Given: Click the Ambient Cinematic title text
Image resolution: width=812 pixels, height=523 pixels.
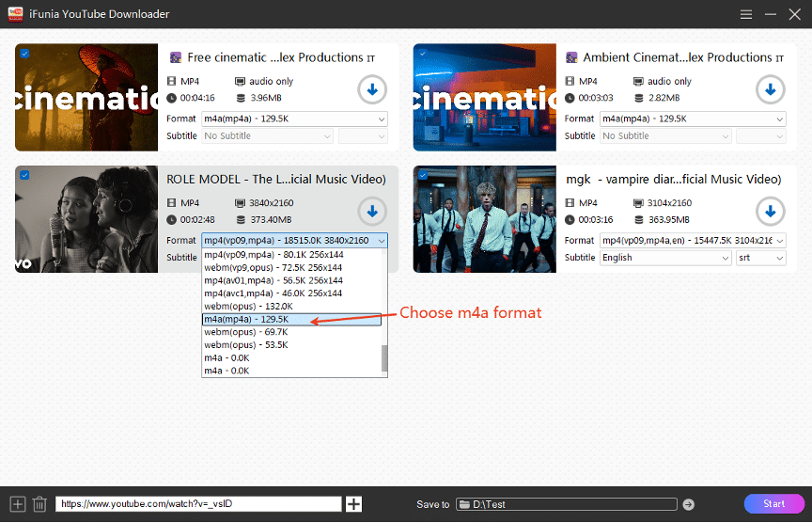Looking at the screenshot, I should (683, 57).
